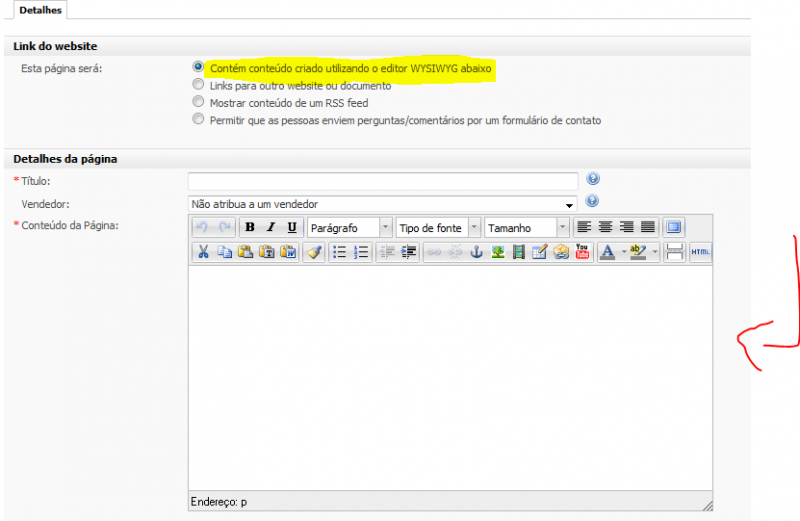Expand the text color picker arrow
Image resolution: width=800 pixels, height=521 pixels.
click(623, 252)
